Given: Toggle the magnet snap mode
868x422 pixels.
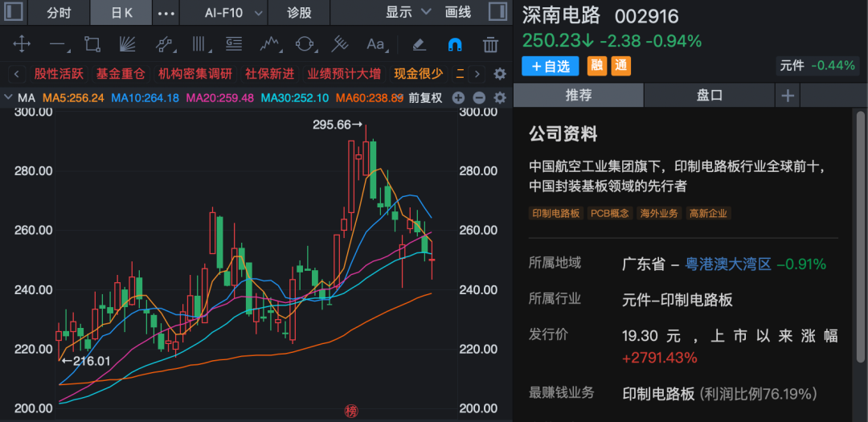Looking at the screenshot, I should [x=455, y=43].
